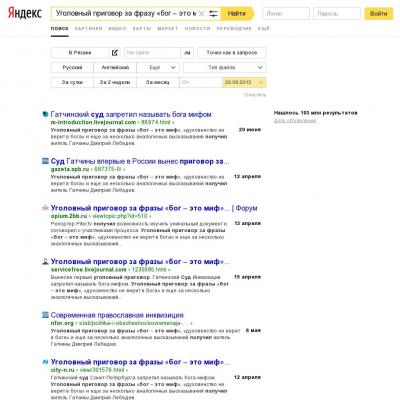Click the Yandex logo

point(25,13)
